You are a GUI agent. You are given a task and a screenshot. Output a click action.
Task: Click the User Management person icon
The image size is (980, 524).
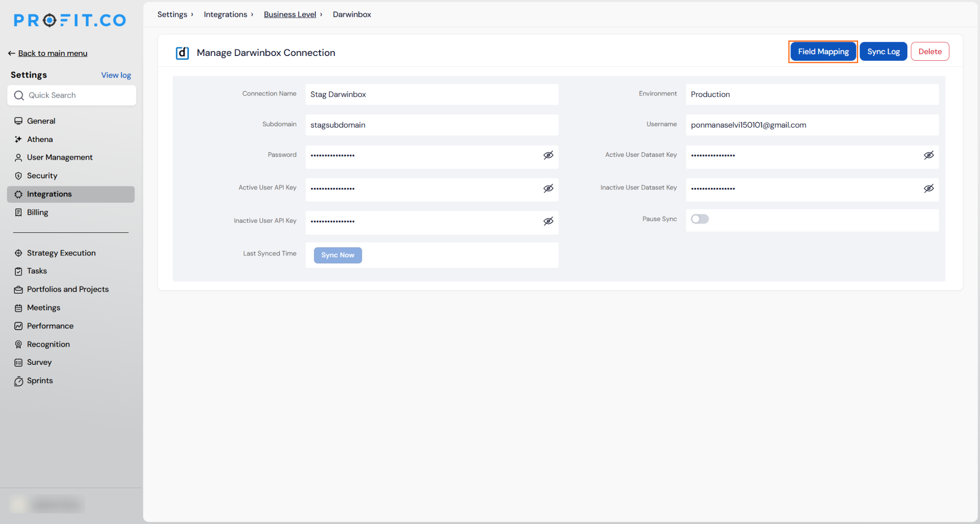click(18, 157)
